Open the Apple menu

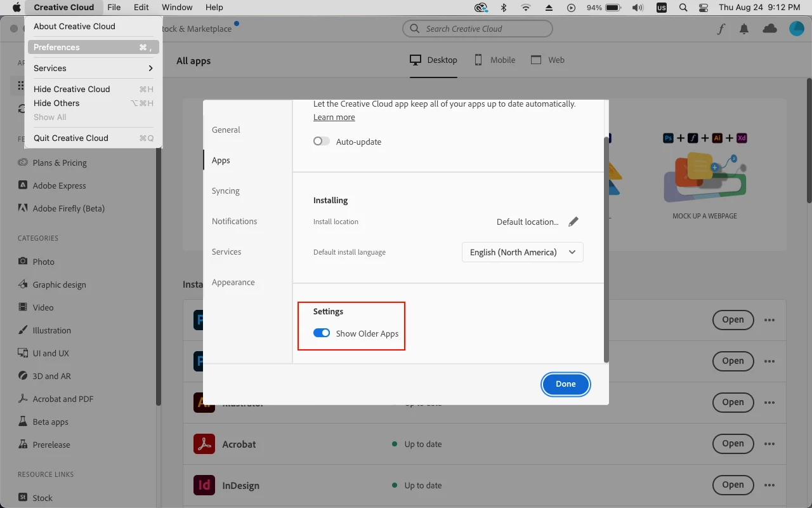click(16, 8)
